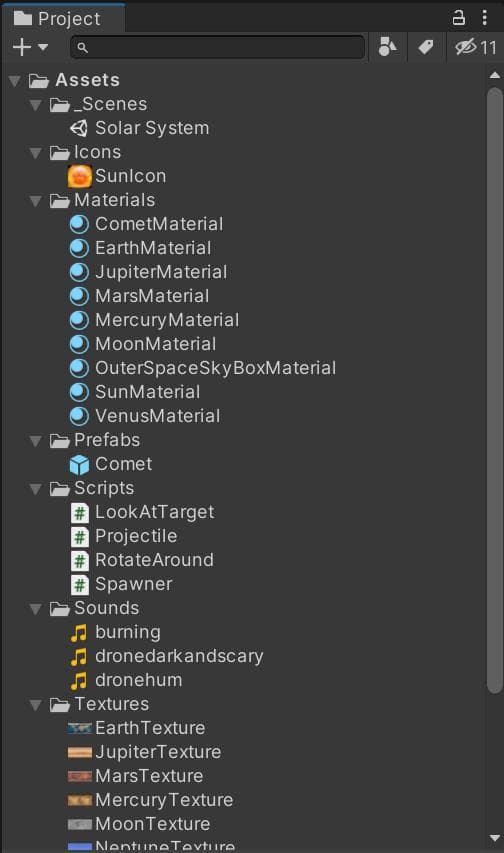Select the EarthTexture thumbnail

click(x=79, y=728)
